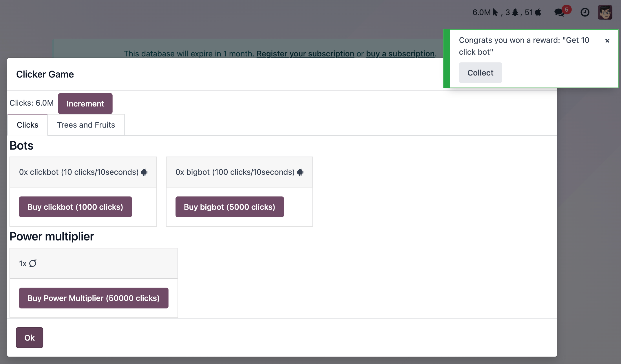The width and height of the screenshot is (621, 364).
Task: Click Ok to close the Clicker Game dialog
Action: tap(29, 337)
